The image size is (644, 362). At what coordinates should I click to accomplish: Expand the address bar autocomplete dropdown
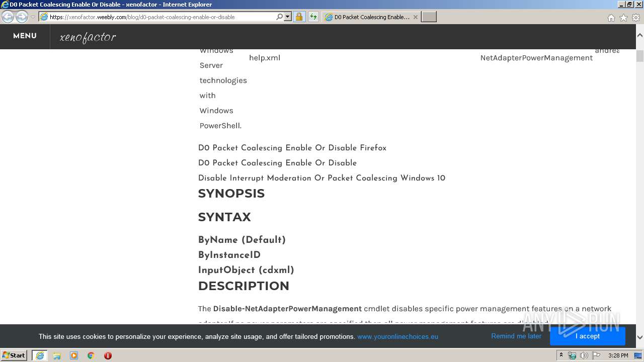point(288,17)
